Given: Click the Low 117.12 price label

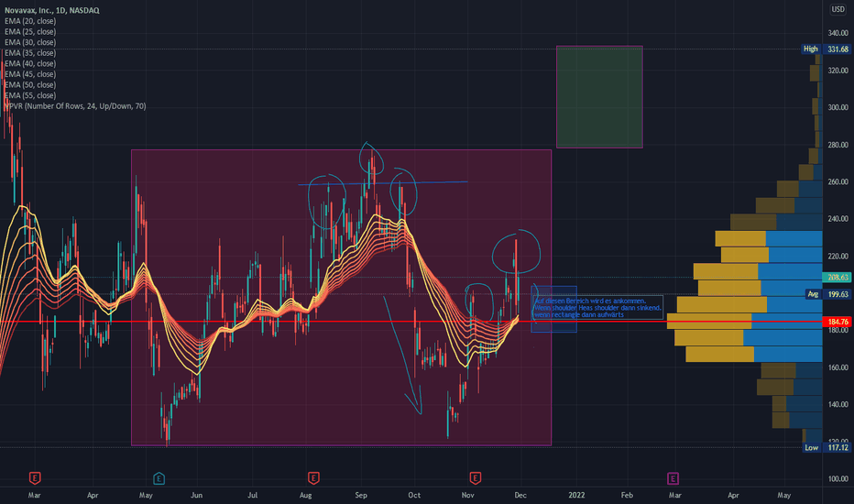Looking at the screenshot, I should 827,447.
